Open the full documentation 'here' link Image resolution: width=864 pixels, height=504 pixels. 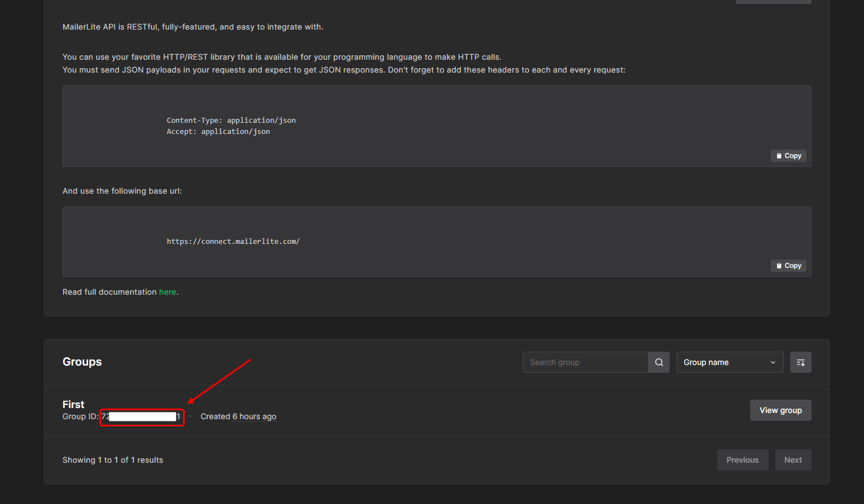tap(167, 292)
